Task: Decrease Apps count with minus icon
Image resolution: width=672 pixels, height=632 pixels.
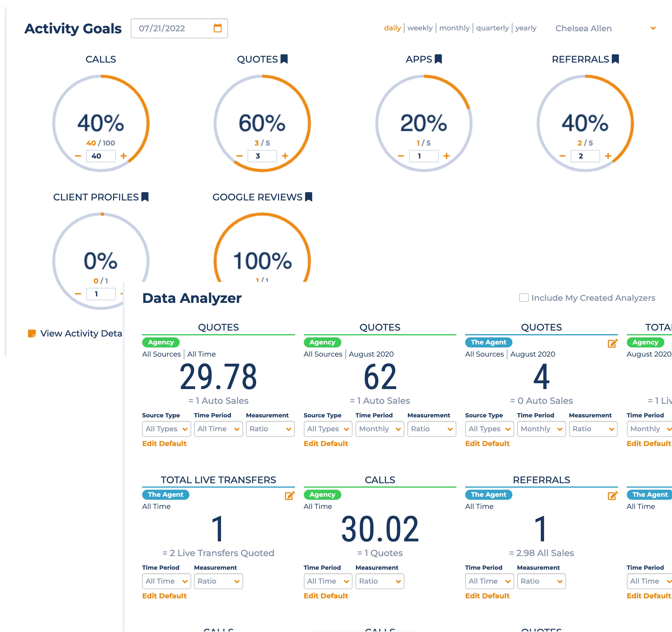Action: click(401, 156)
